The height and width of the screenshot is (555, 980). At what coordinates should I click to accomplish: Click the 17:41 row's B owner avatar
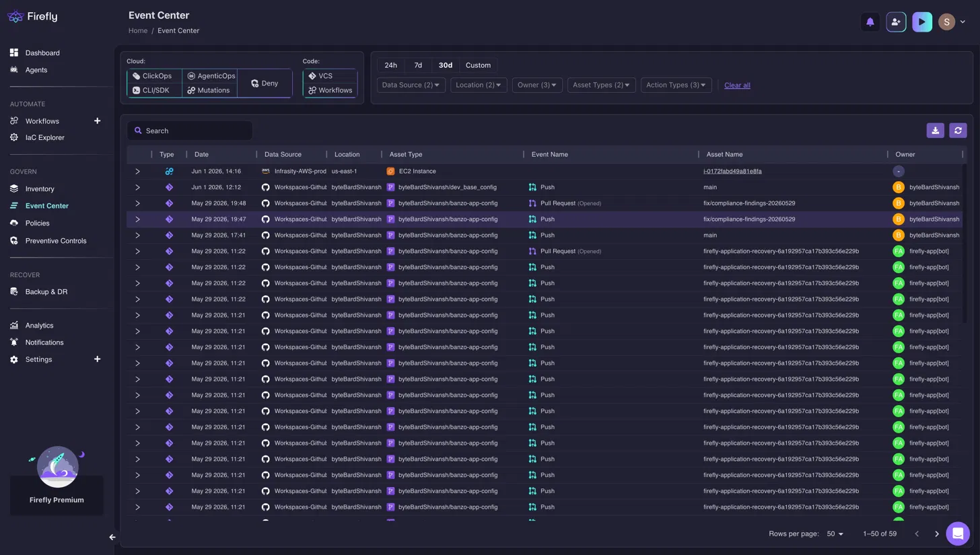[898, 235]
